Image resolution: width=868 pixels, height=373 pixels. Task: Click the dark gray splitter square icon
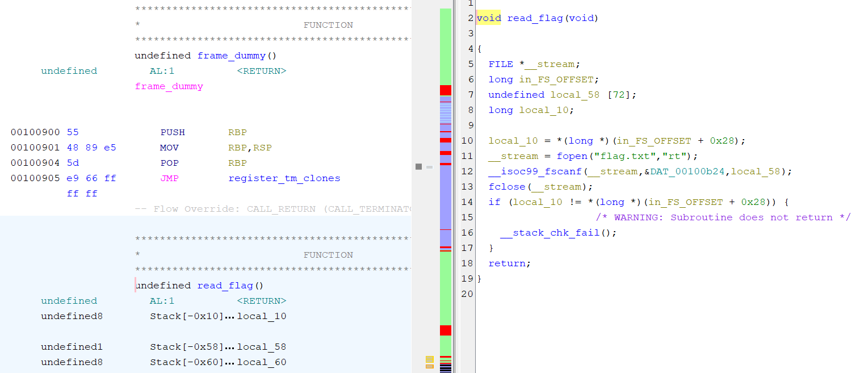click(x=418, y=166)
